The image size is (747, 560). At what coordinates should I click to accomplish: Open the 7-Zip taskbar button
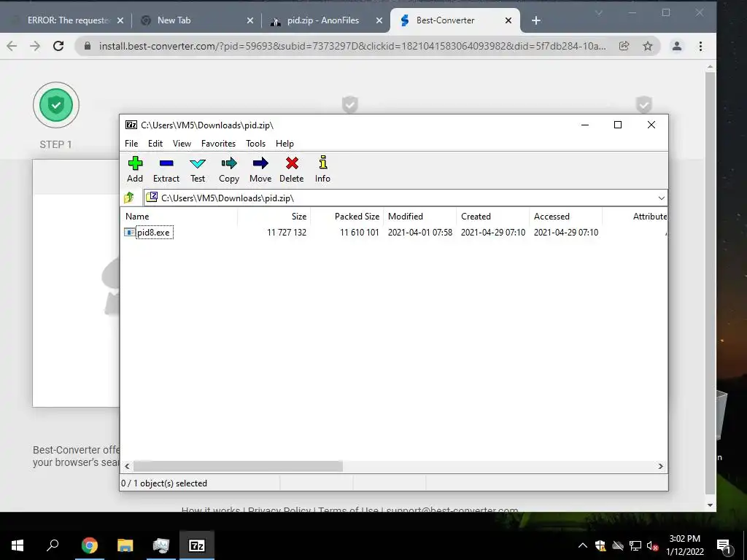coord(197,545)
